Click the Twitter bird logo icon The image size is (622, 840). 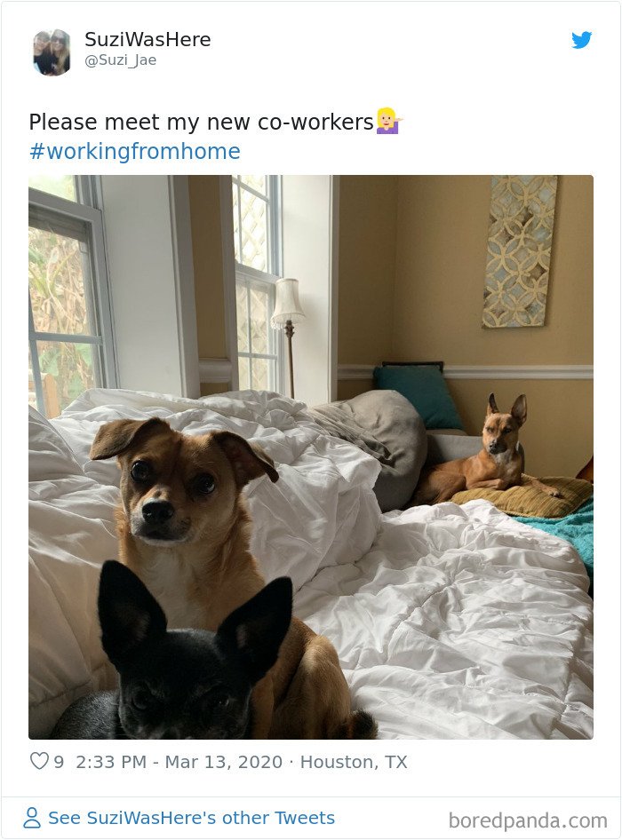(581, 40)
